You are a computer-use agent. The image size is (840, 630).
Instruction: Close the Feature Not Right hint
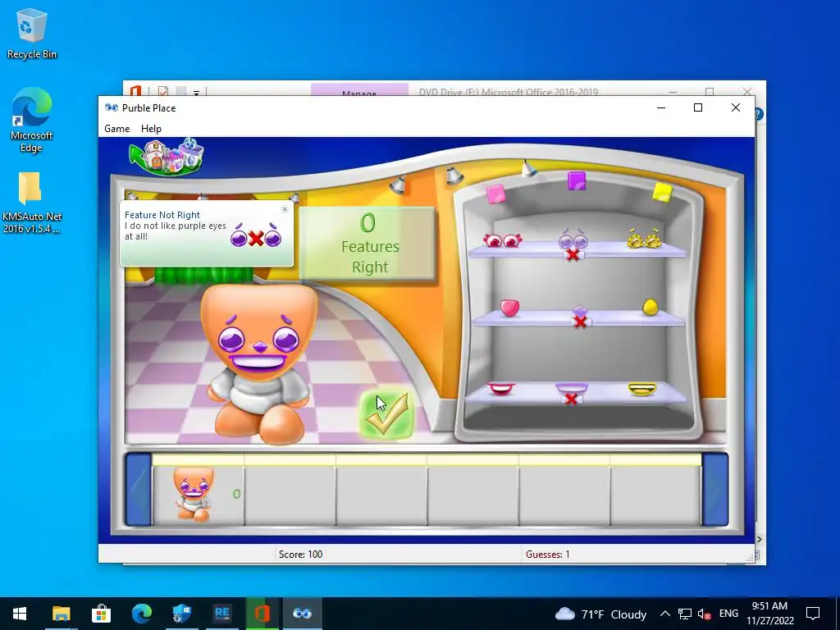[x=285, y=209]
